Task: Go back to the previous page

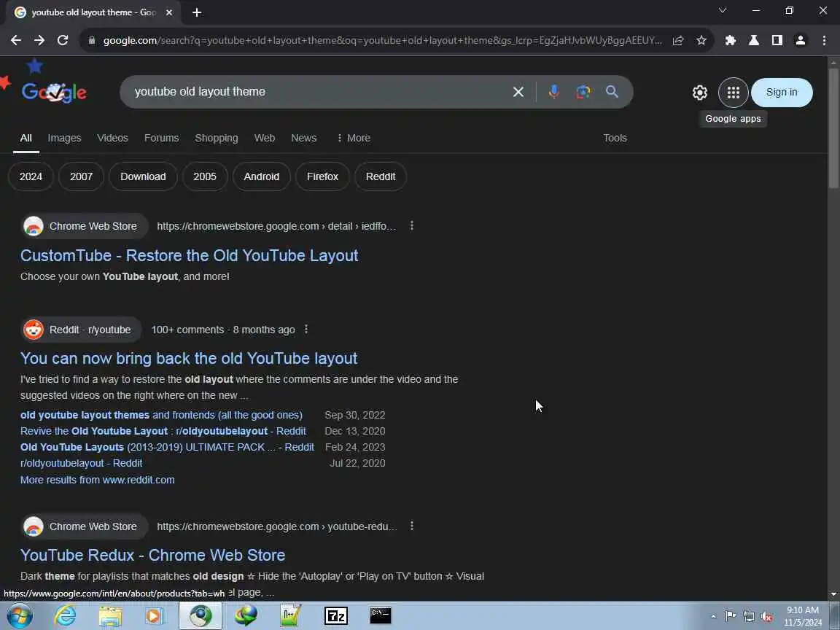Action: click(x=15, y=40)
